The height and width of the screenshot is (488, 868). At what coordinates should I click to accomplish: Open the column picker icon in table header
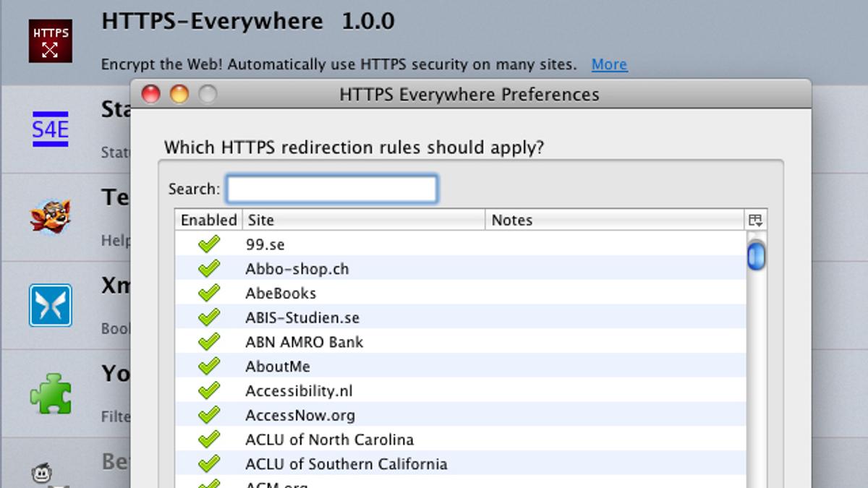click(x=755, y=220)
